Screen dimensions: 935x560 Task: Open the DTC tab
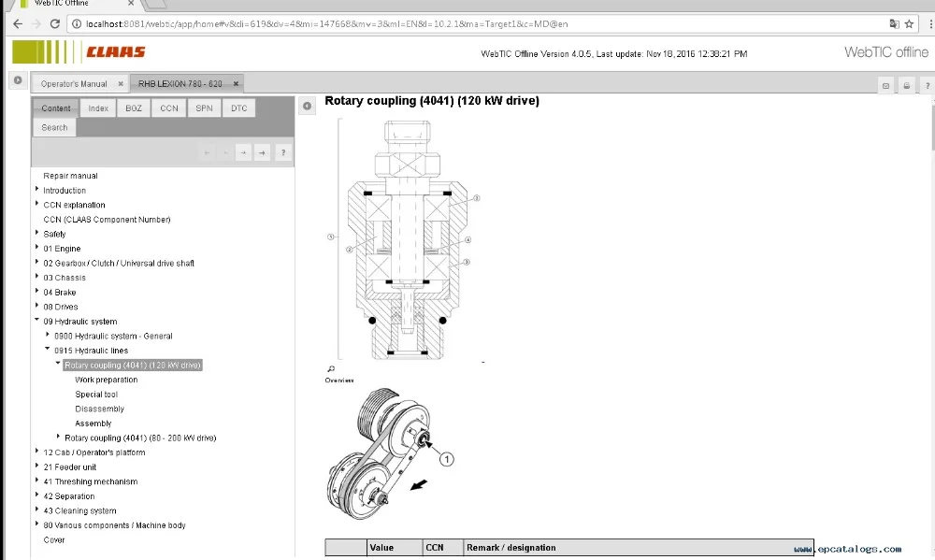pyautogui.click(x=239, y=108)
